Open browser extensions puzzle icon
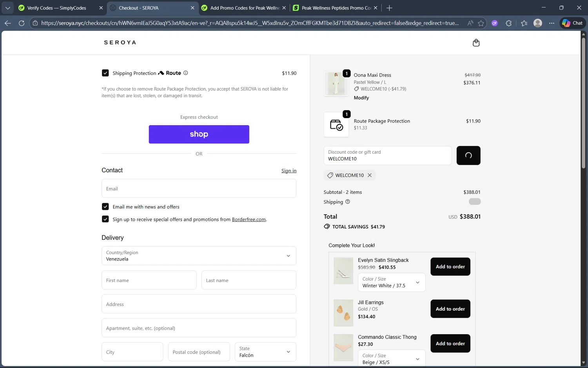 [508, 23]
